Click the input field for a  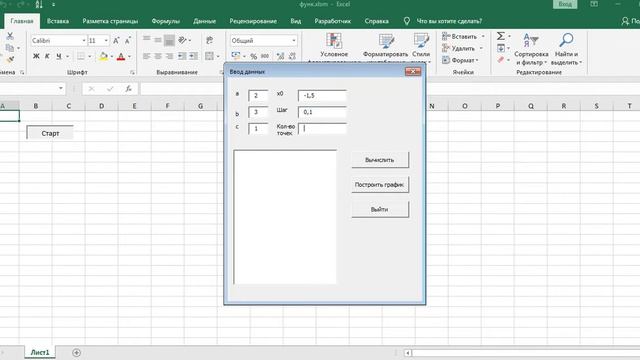tap(258, 96)
